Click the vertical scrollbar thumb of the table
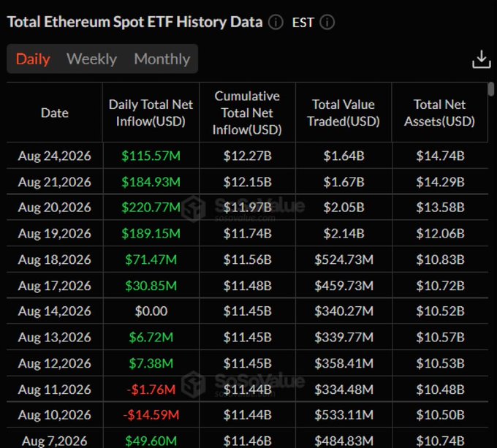Image resolution: width=497 pixels, height=448 pixels. coord(491,88)
